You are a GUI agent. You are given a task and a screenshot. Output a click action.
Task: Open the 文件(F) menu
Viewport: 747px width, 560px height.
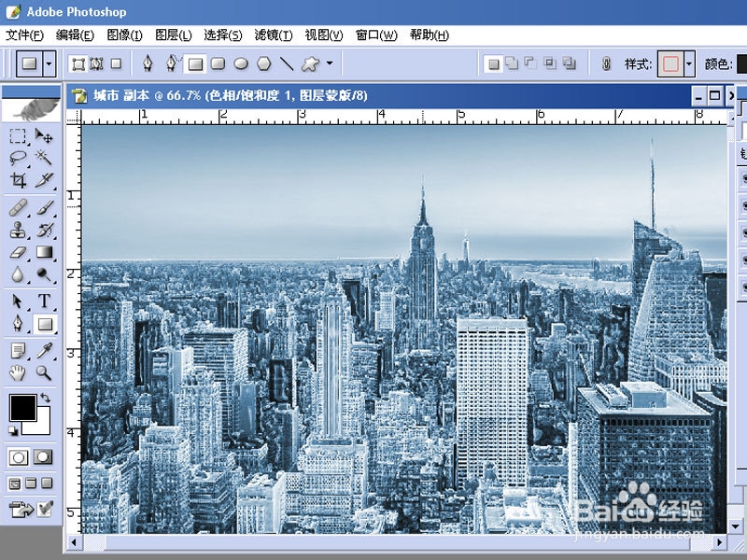point(24,35)
